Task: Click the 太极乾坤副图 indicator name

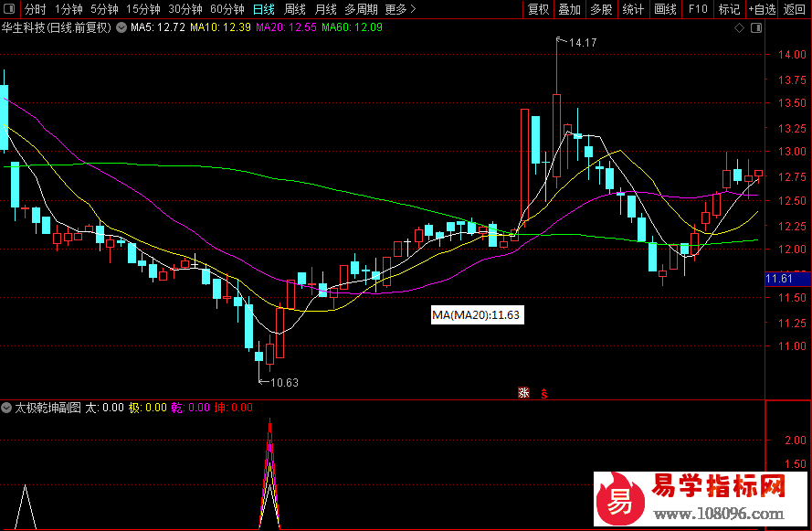Action: pos(47,408)
